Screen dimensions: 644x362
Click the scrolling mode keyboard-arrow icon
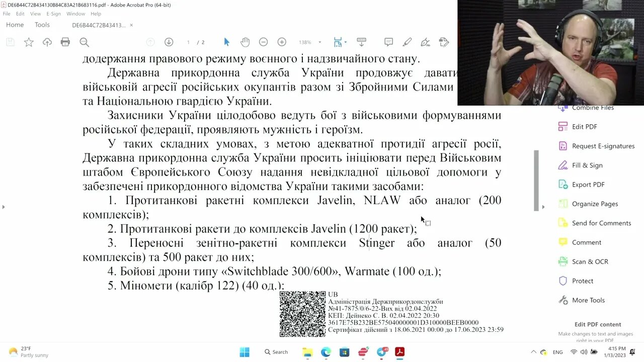tap(361, 42)
